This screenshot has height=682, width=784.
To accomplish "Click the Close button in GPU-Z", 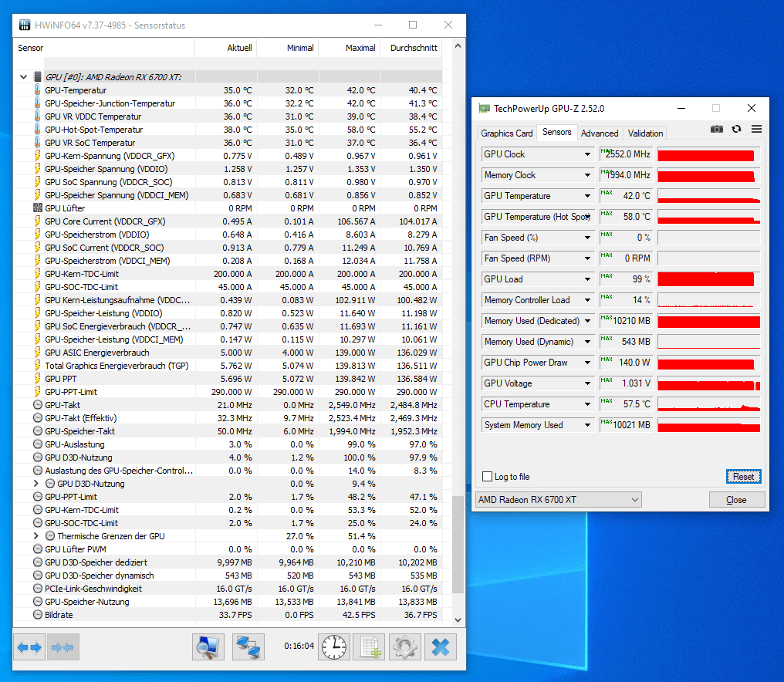I will 736,499.
